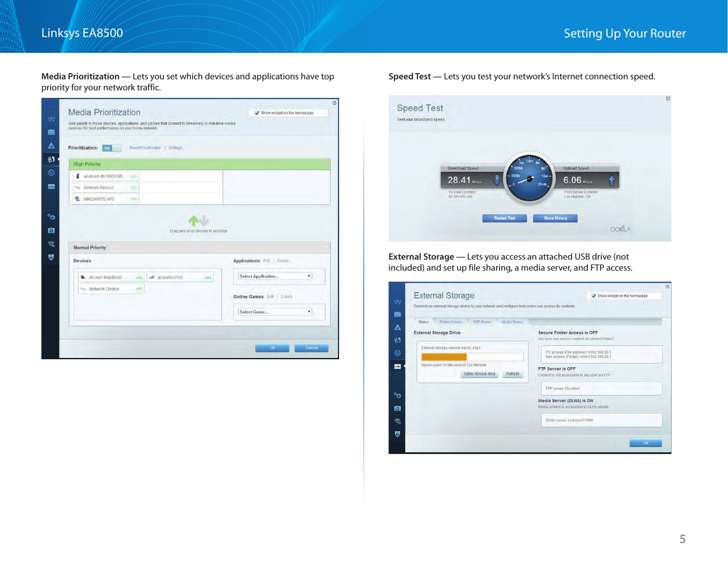This screenshot has height=562, width=728.
Task: Open Device List icon in Media Prioritization sidebar
Action: coord(51,119)
